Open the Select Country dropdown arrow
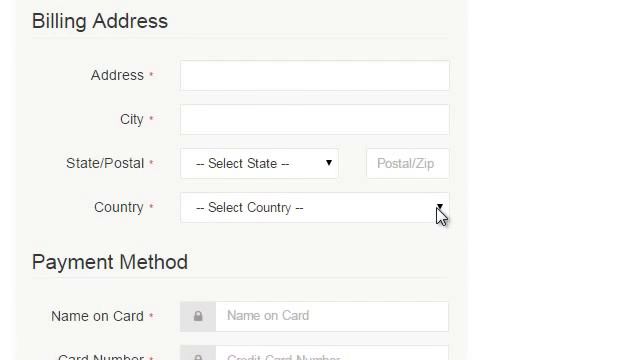640x360 pixels. (x=440, y=207)
